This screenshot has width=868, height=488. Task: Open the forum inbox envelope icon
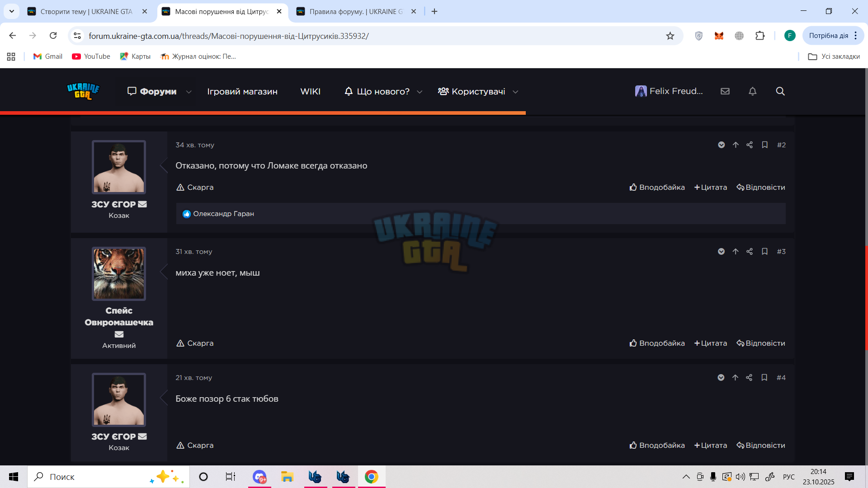725,91
